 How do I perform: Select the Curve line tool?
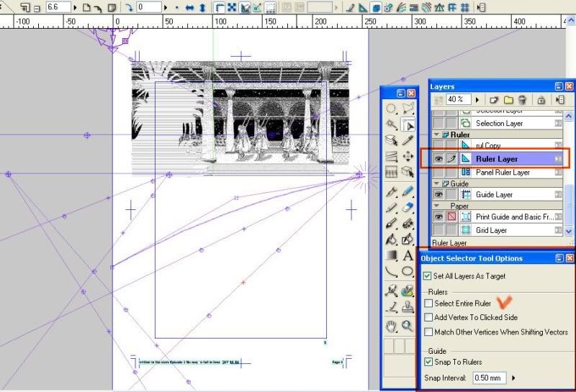(391, 272)
